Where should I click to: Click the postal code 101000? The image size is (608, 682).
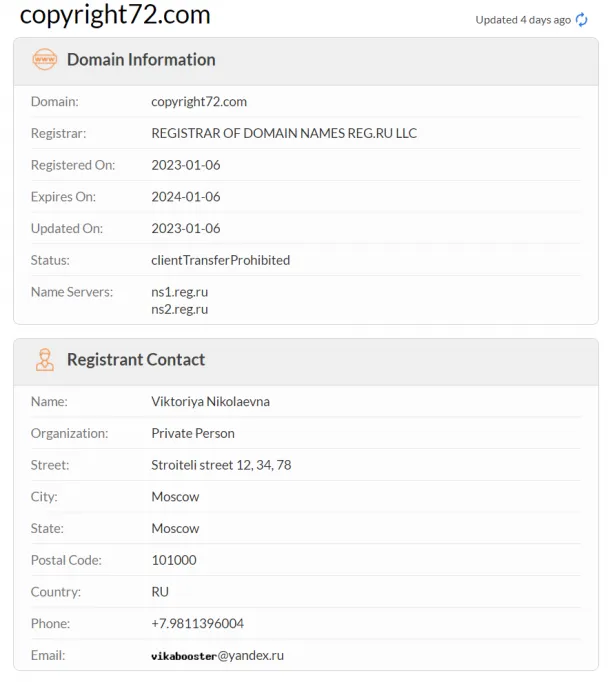pos(174,560)
